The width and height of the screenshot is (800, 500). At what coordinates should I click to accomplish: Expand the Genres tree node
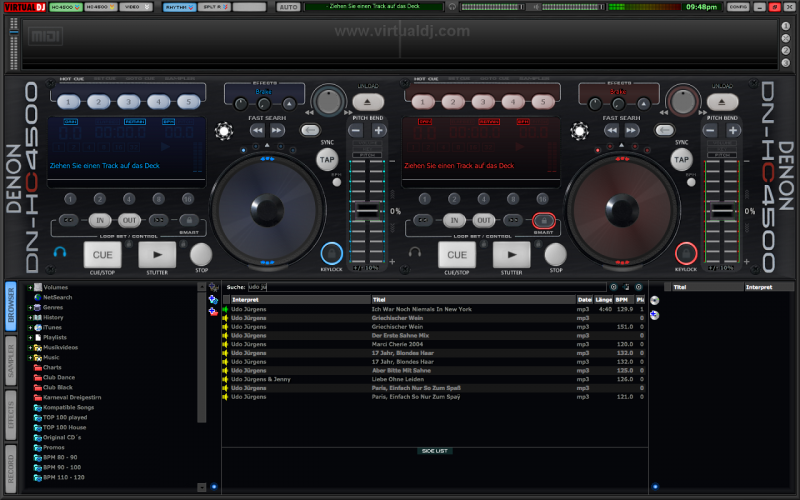point(30,308)
